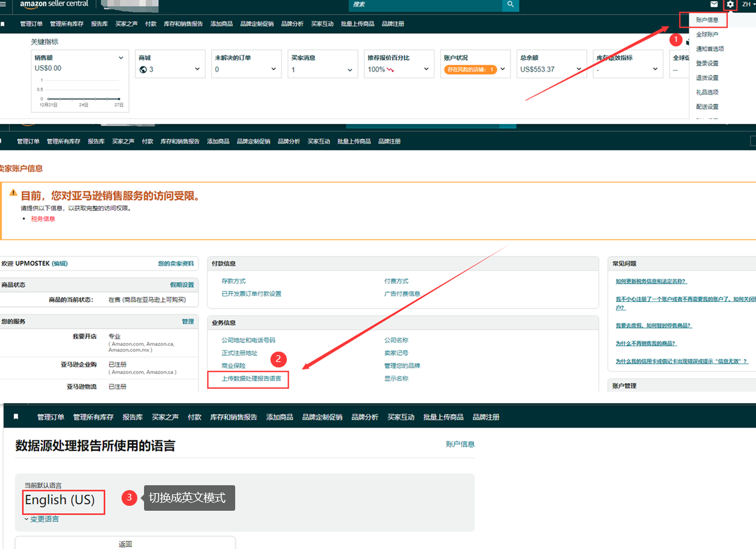Open the 卖家记号 link

click(x=396, y=353)
